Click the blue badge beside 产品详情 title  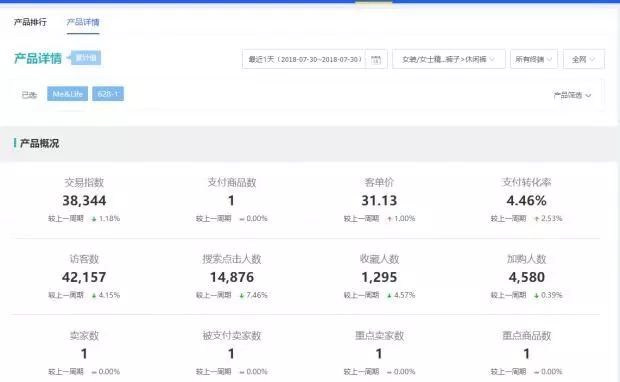pyautogui.click(x=85, y=58)
